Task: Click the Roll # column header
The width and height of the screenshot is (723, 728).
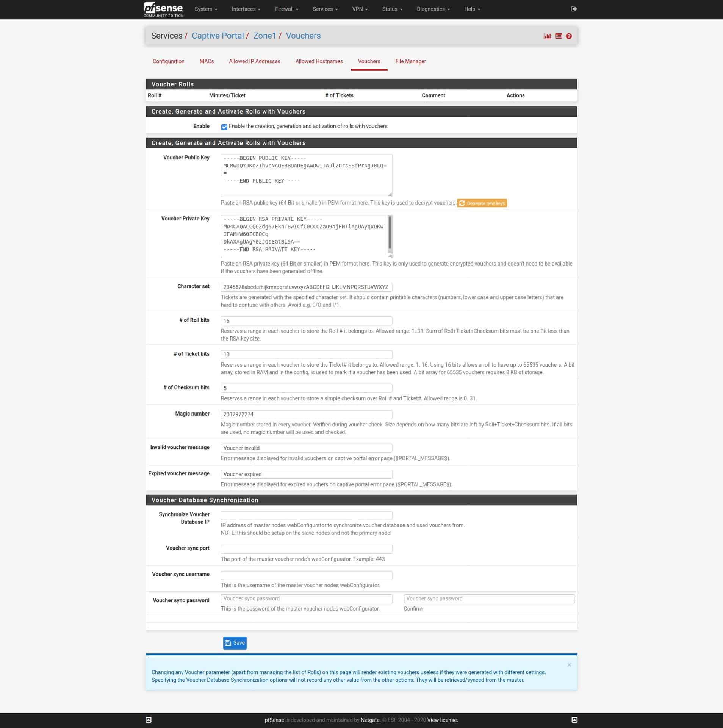Action: click(155, 95)
